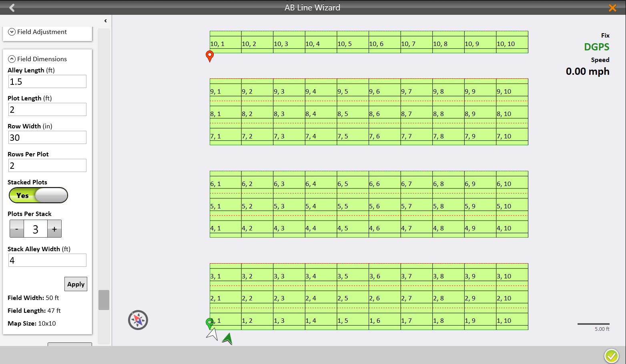Click the compass orientation icon
This screenshot has height=364, width=626.
click(138, 320)
